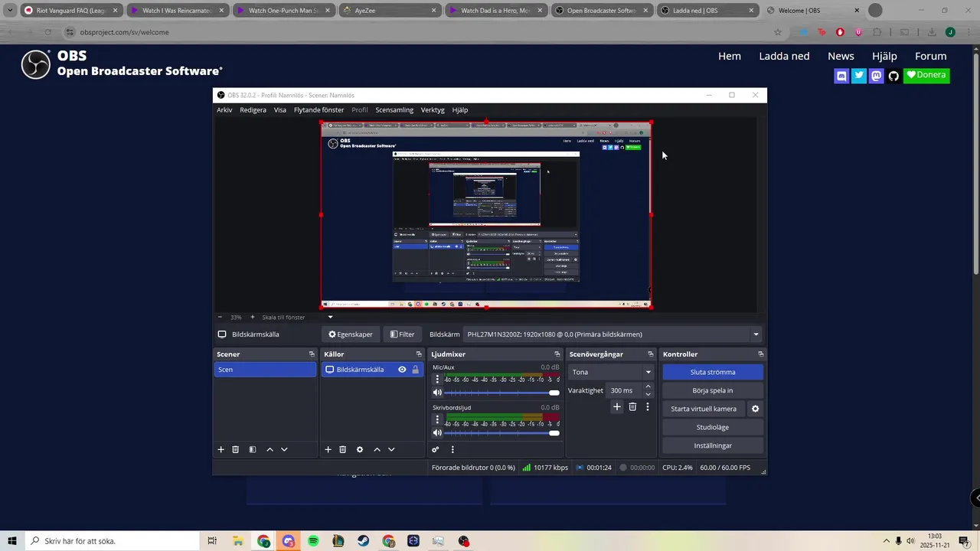
Task: Remove selected scene using trash icon
Action: tap(236, 449)
